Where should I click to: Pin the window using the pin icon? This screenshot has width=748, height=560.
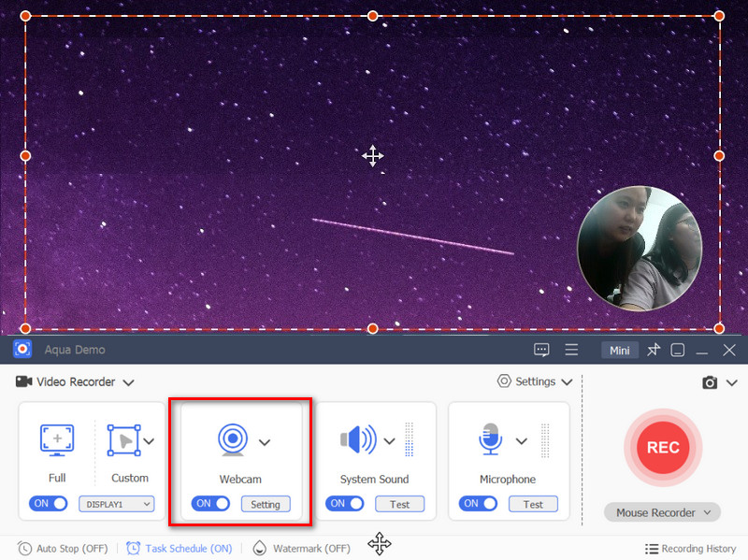(654, 350)
